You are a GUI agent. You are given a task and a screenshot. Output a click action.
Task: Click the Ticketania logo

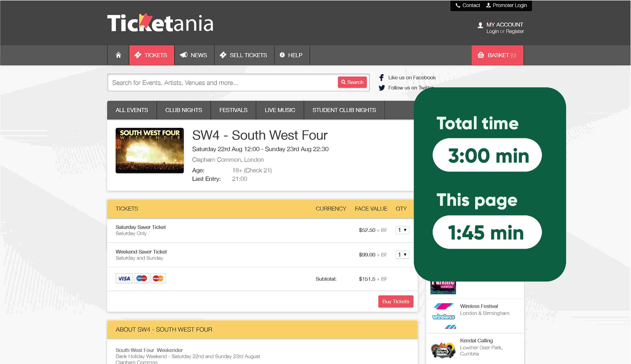(x=160, y=23)
